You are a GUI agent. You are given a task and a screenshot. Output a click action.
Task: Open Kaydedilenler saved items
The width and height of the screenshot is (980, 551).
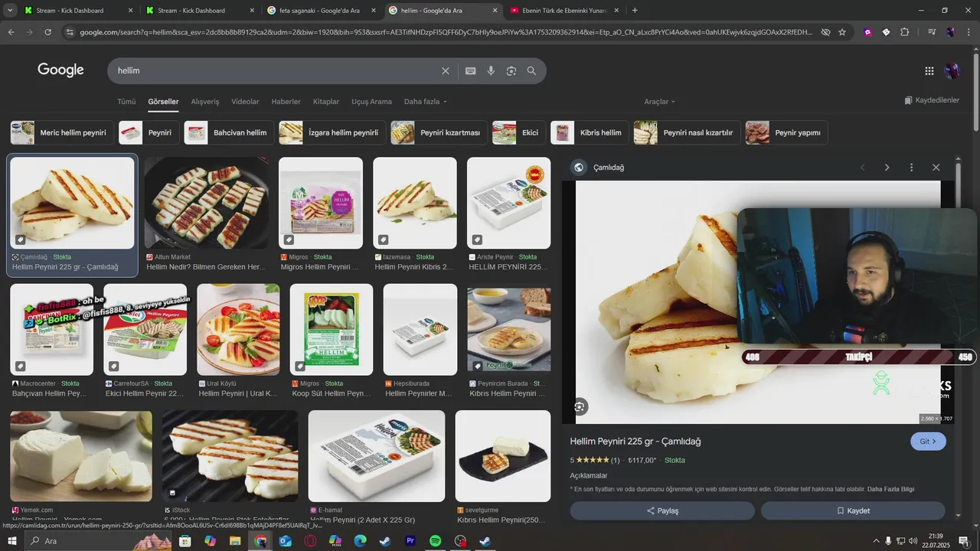pos(932,100)
